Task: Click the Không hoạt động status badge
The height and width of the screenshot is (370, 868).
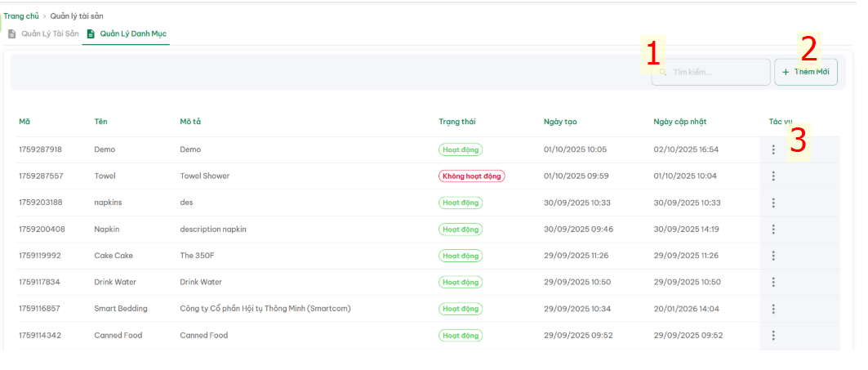Action: pos(471,176)
